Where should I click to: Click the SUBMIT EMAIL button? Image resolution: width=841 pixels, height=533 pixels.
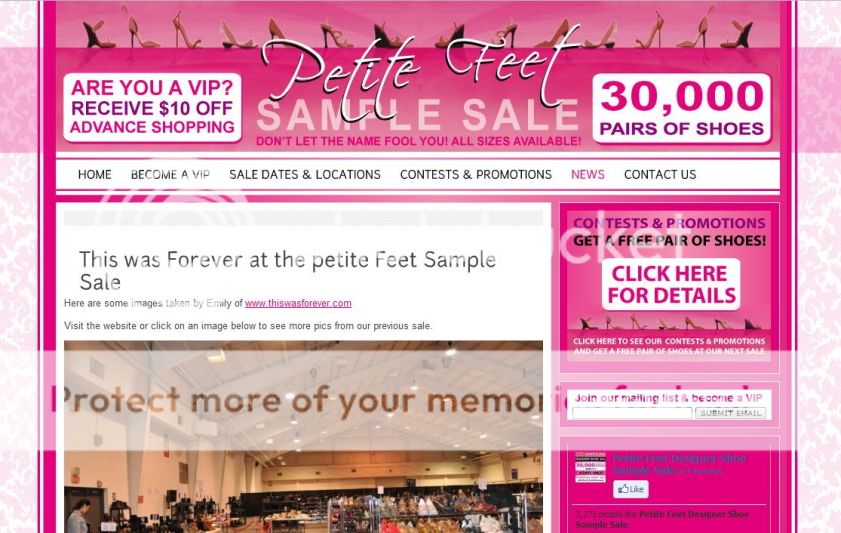[x=731, y=413]
